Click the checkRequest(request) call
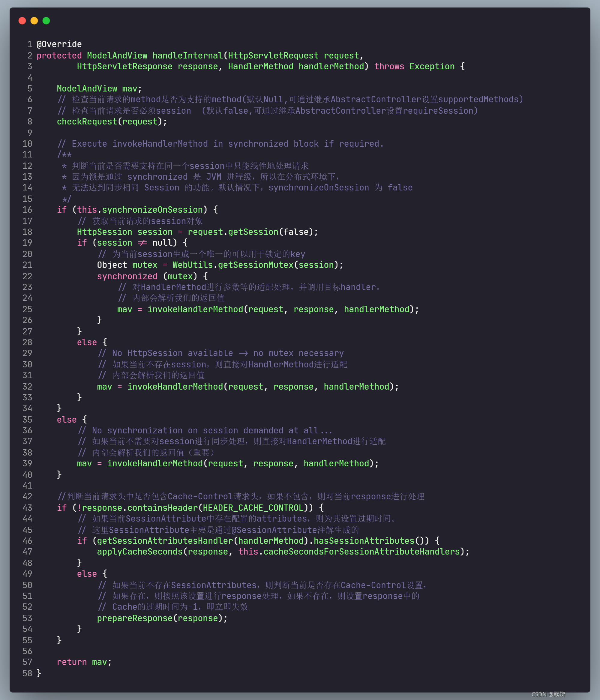 pos(112,121)
